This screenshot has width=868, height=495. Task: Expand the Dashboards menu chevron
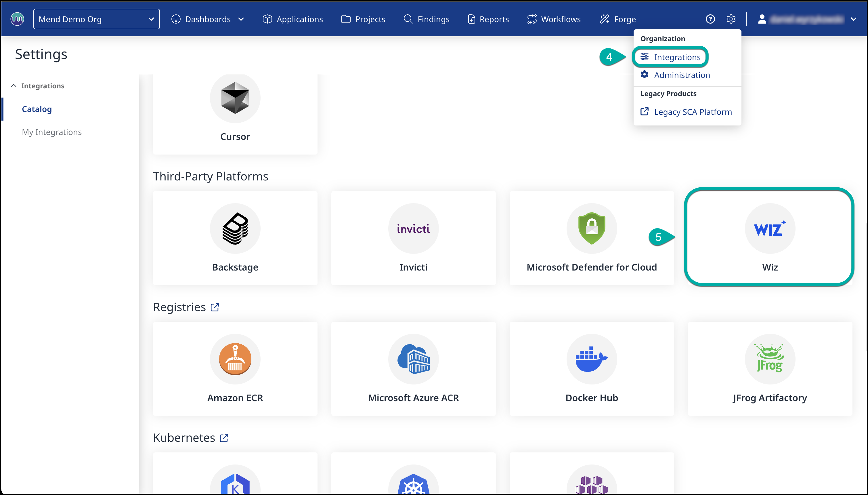pyautogui.click(x=241, y=19)
